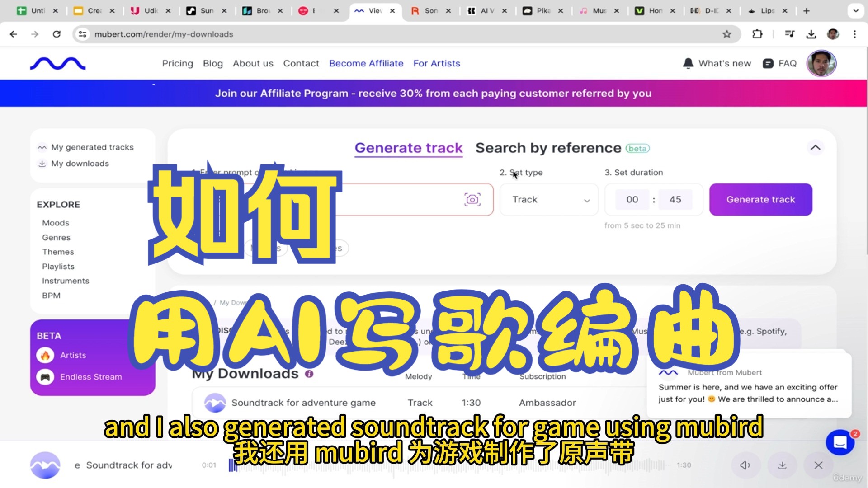Switch to the Pika tab
Image resolution: width=868 pixels, height=488 pixels.
point(542,11)
